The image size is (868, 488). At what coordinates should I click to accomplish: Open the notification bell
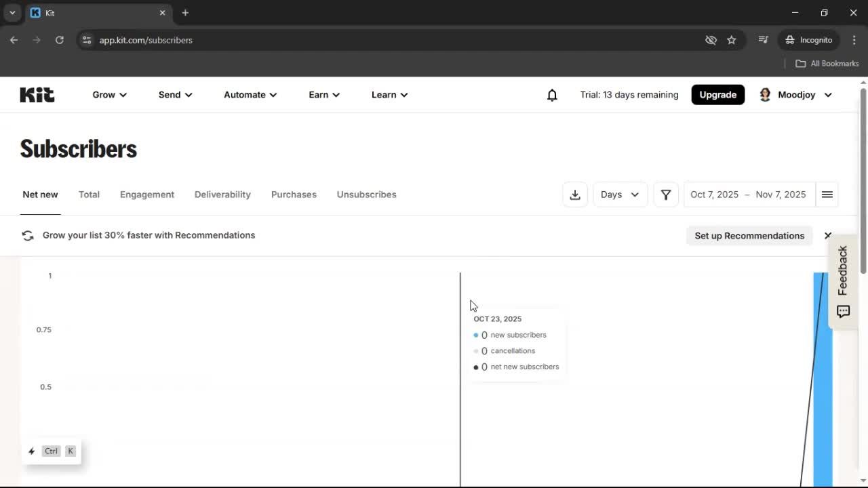click(x=552, y=95)
